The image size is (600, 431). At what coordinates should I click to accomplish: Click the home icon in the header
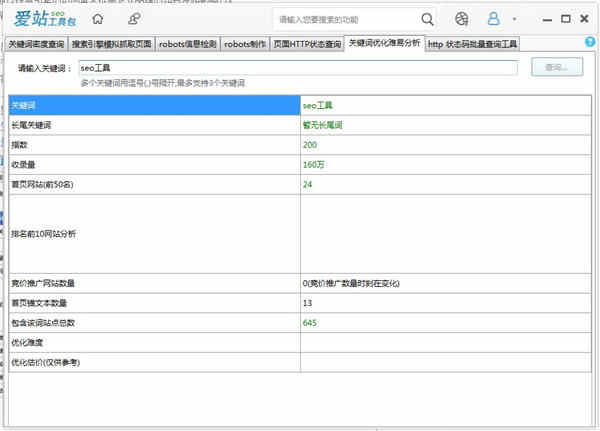pyautogui.click(x=97, y=18)
